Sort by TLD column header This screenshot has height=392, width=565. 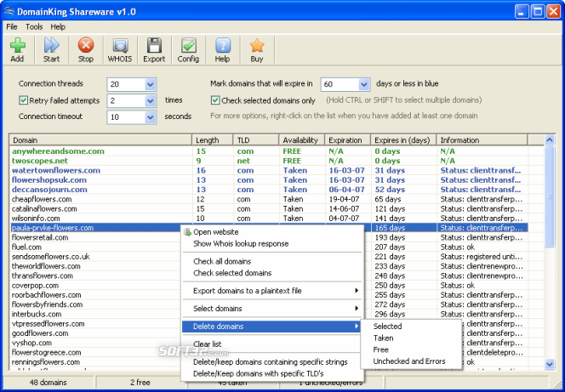(256, 140)
